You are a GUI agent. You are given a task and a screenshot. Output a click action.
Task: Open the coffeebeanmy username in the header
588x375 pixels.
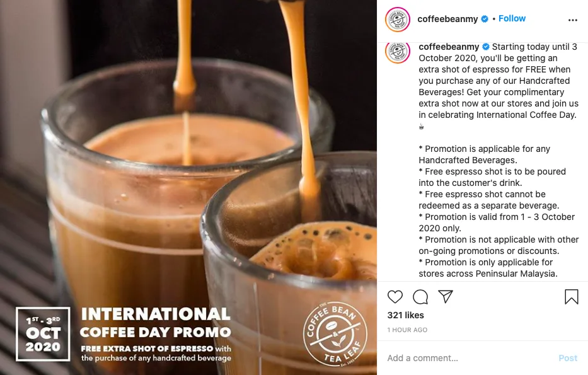(447, 19)
